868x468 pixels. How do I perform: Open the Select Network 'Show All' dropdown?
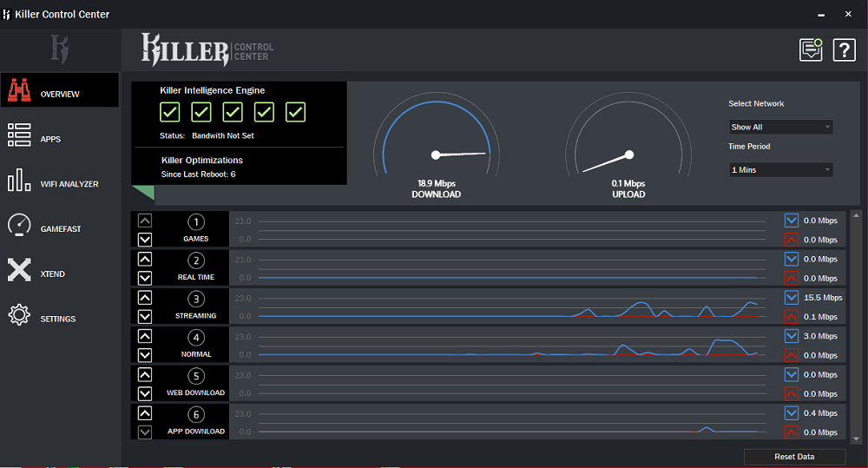(781, 127)
